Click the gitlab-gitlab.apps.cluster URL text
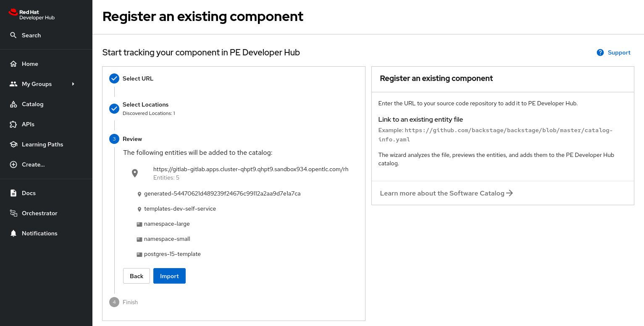The height and width of the screenshot is (326, 644). 251,170
